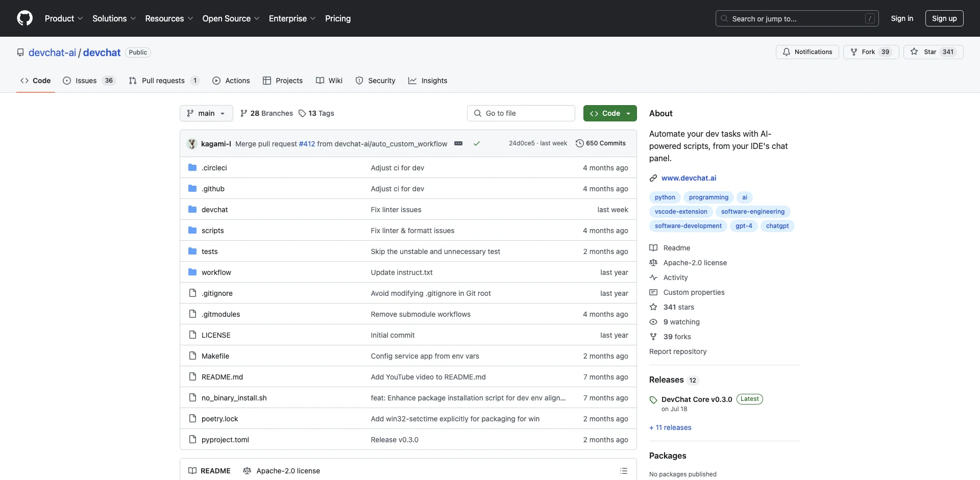
Task: Open the Enterprise dropdown
Action: point(292,18)
